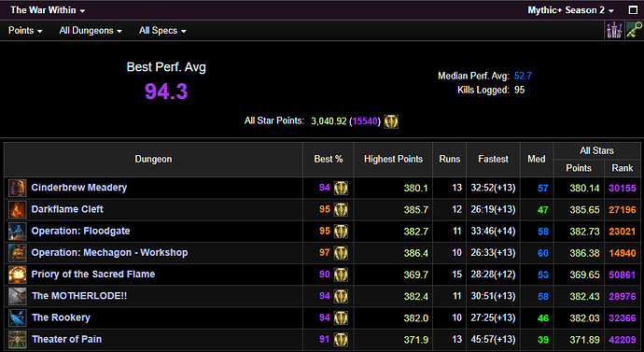This screenshot has width=644, height=352.
Task: Click the Dungeon column header
Action: pyautogui.click(x=153, y=160)
